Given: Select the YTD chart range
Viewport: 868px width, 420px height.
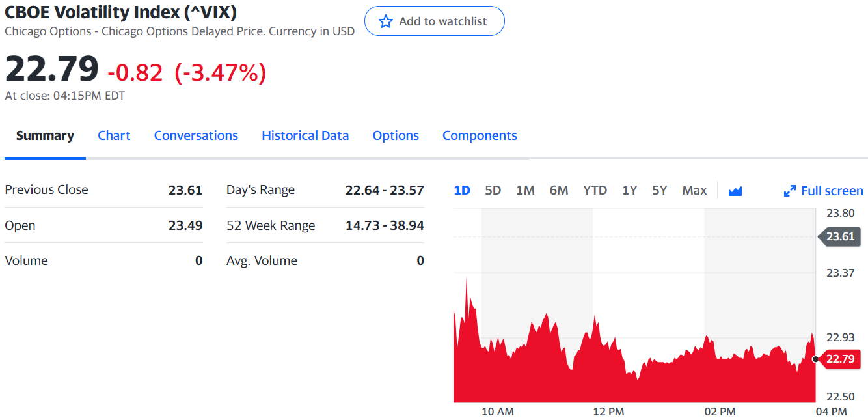Looking at the screenshot, I should click(595, 190).
